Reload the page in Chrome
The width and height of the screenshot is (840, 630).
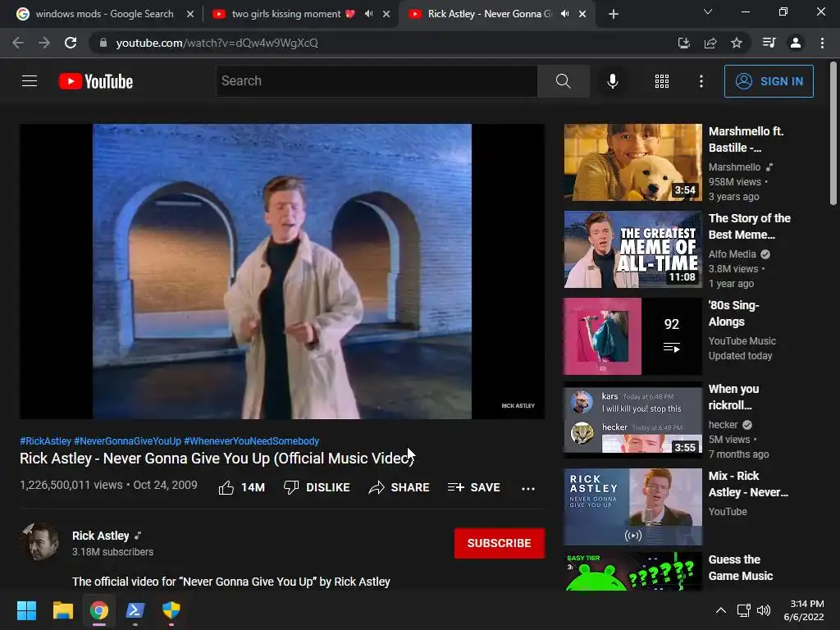coord(71,43)
